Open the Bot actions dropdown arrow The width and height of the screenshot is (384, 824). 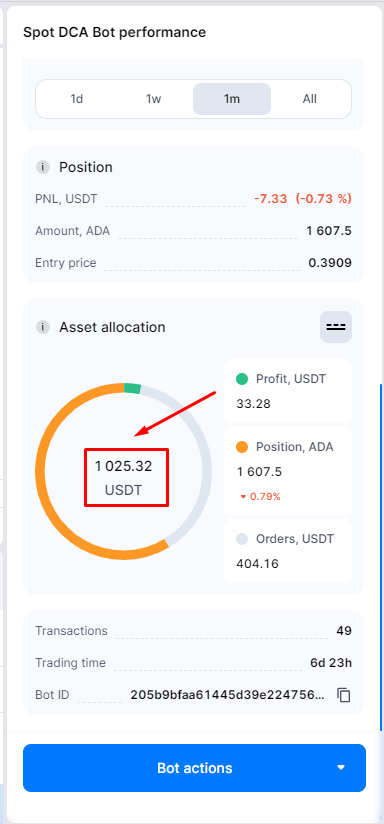(x=341, y=768)
